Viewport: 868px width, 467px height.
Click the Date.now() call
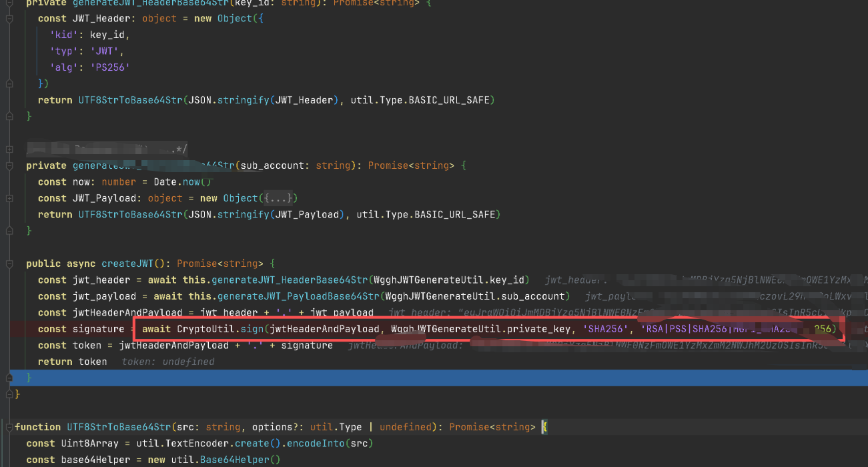pyautogui.click(x=174, y=181)
